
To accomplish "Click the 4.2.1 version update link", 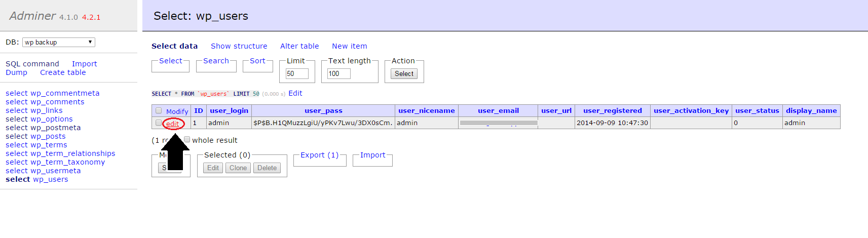I will pyautogui.click(x=91, y=17).
